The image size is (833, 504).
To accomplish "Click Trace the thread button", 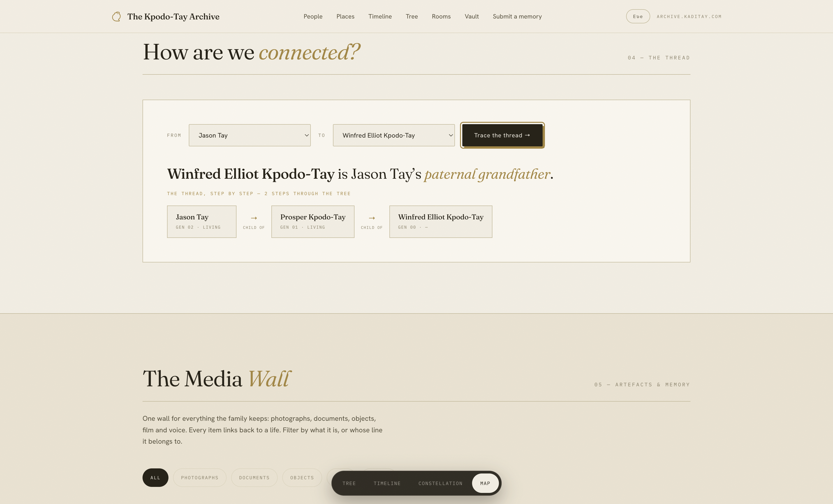I will (x=502, y=135).
